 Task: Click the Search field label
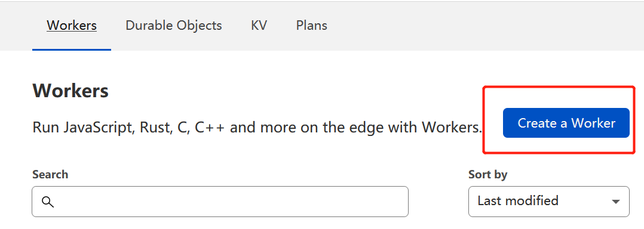coord(50,175)
